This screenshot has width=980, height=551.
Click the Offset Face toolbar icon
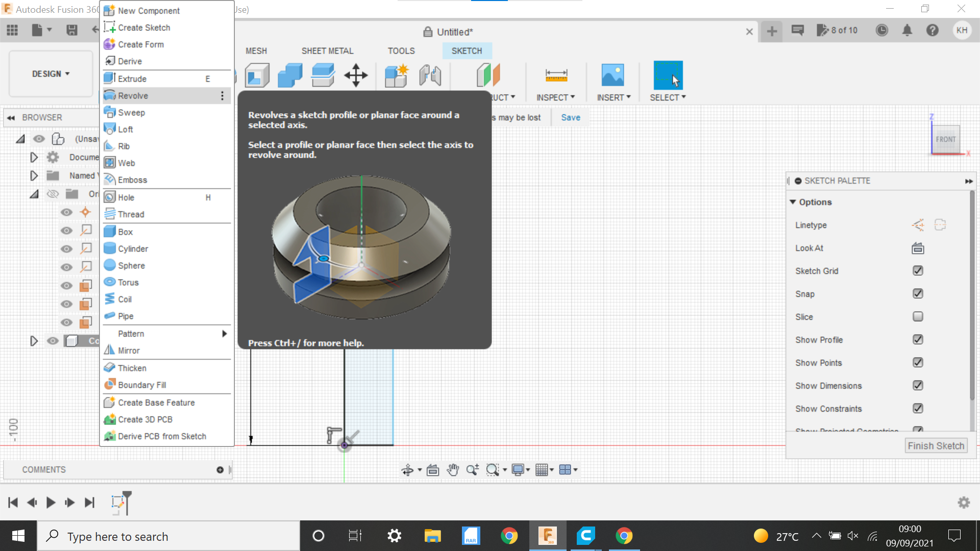[x=323, y=76]
